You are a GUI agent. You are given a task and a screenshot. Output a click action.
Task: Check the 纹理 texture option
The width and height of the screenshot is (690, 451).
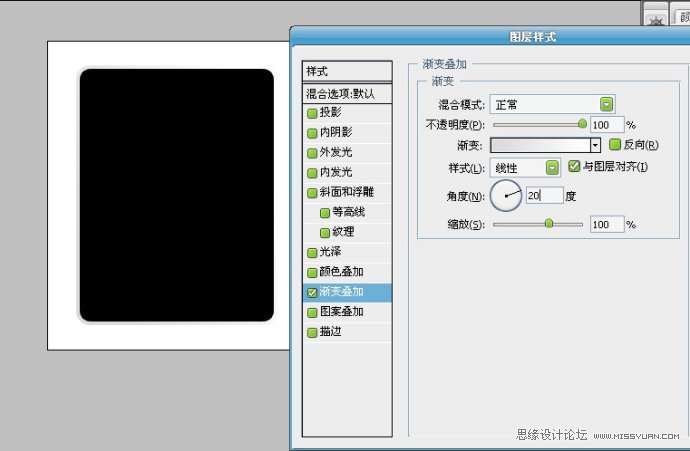(325, 233)
